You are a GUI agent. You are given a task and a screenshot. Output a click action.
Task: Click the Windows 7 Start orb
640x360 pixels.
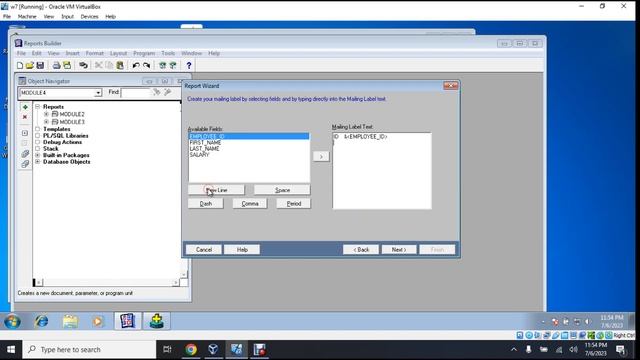(x=13, y=322)
